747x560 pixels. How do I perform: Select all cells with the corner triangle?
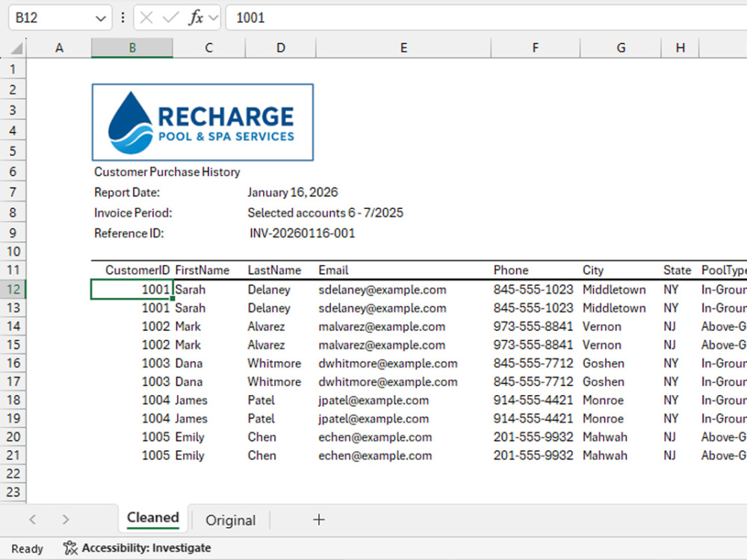pos(16,48)
